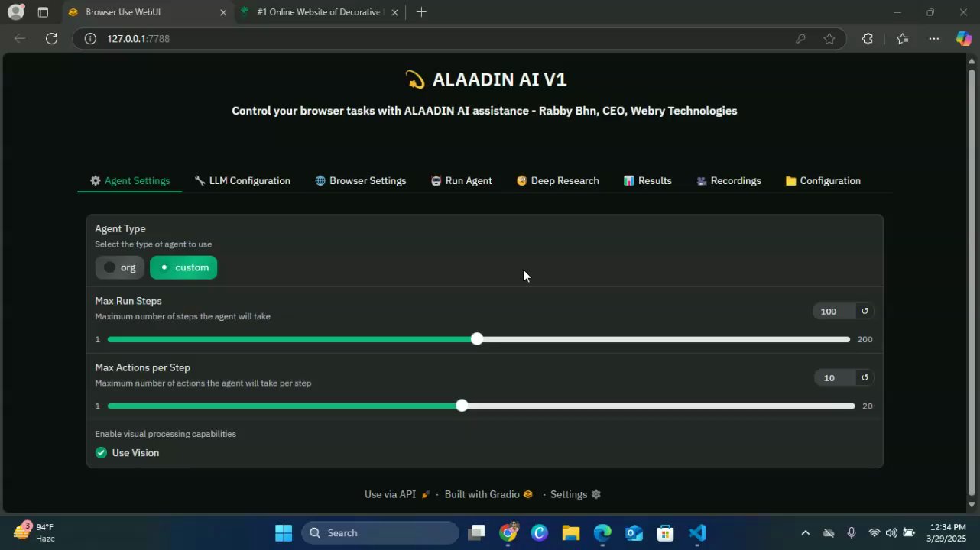Toggle the Use Vision checkbox

[101, 453]
